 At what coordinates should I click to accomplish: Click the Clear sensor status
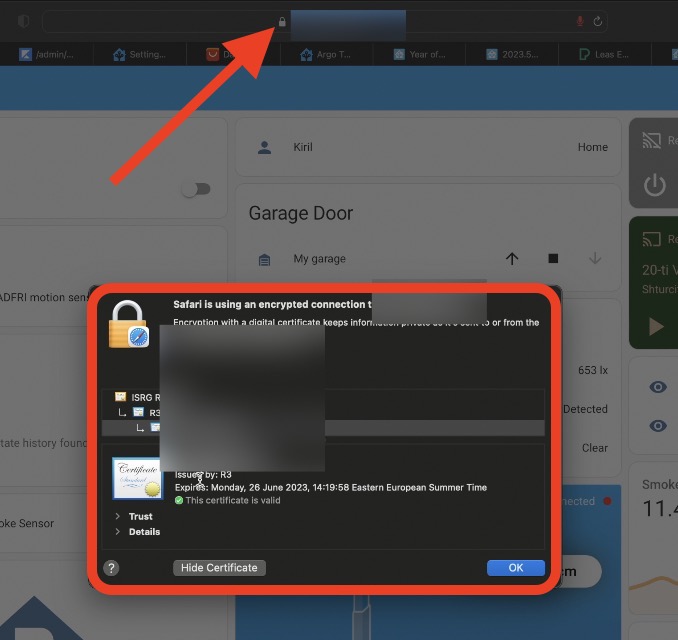tap(595, 448)
